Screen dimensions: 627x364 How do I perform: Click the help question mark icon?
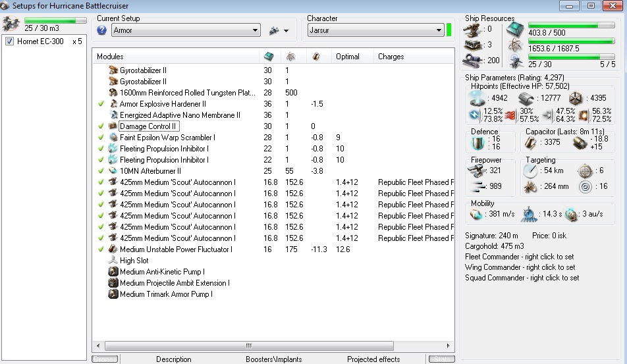click(x=101, y=30)
